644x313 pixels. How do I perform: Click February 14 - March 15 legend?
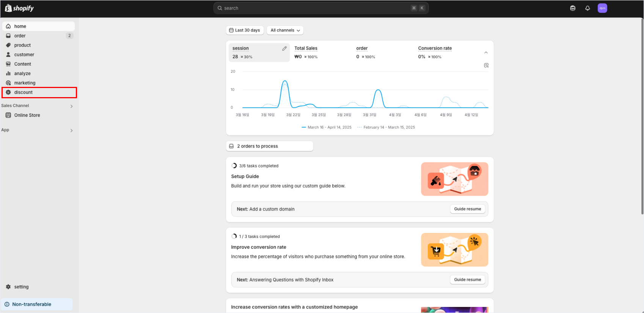pyautogui.click(x=386, y=127)
